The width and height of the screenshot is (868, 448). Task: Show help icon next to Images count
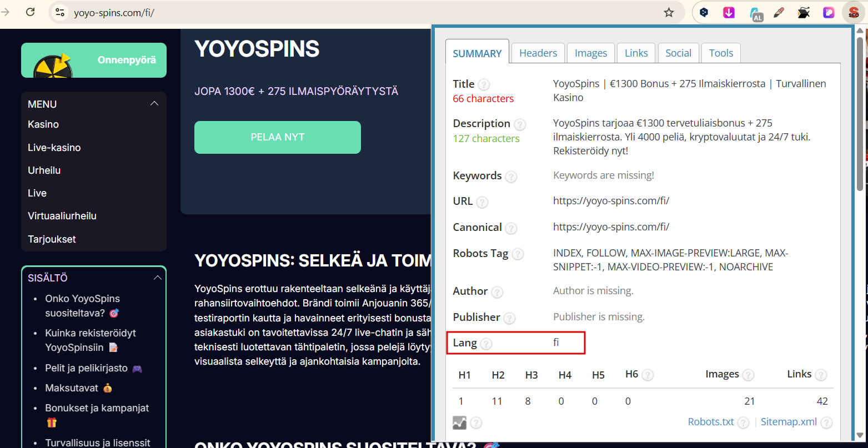pos(748,375)
